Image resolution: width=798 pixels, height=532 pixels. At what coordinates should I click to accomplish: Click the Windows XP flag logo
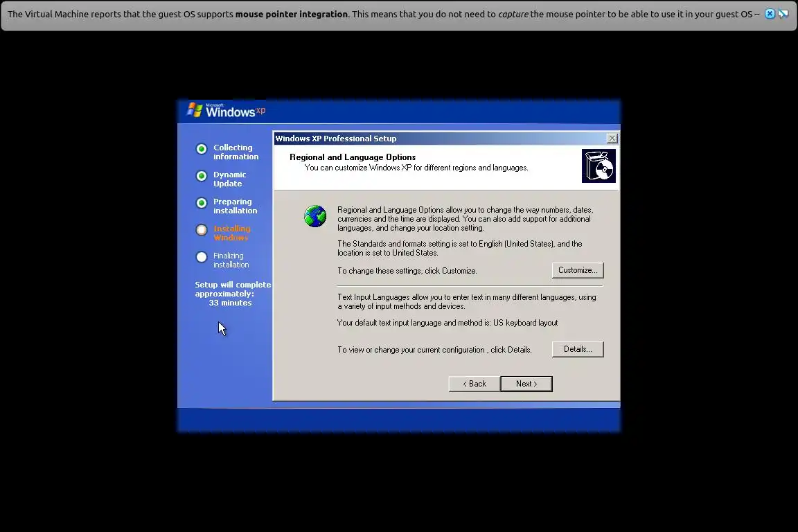(x=195, y=110)
